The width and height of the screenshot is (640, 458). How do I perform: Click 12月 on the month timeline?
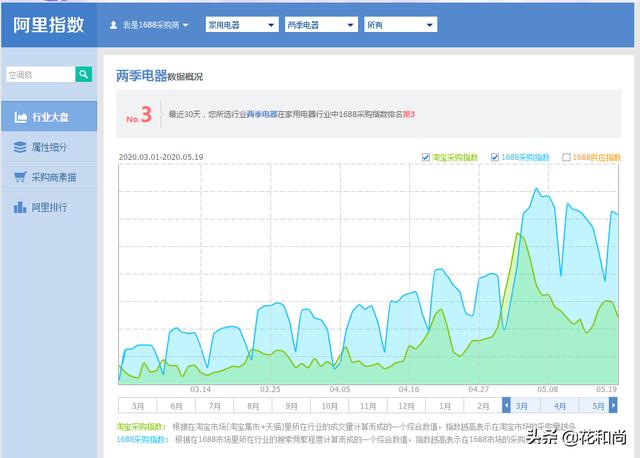click(406, 406)
